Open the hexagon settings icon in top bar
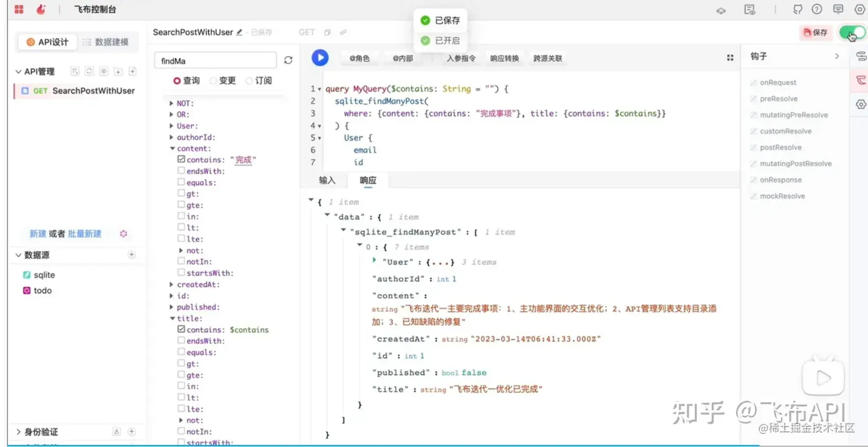Viewport: 868px width, 447px height. [x=860, y=10]
